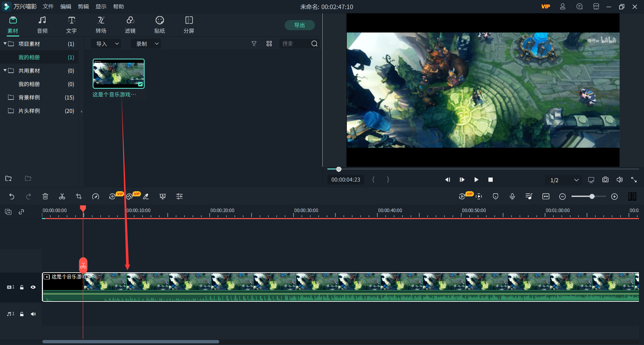Open the audio mixer list icon
The width and height of the screenshot is (644, 345).
(x=529, y=197)
